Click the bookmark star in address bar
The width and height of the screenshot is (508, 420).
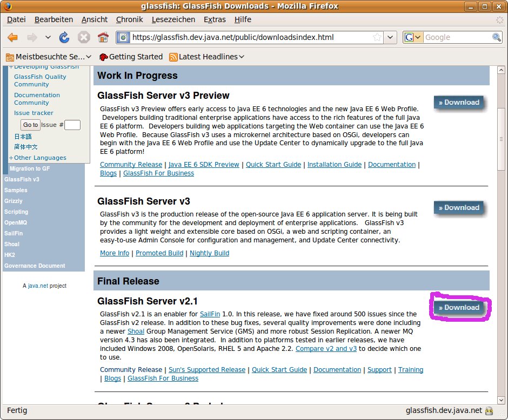[x=377, y=38]
